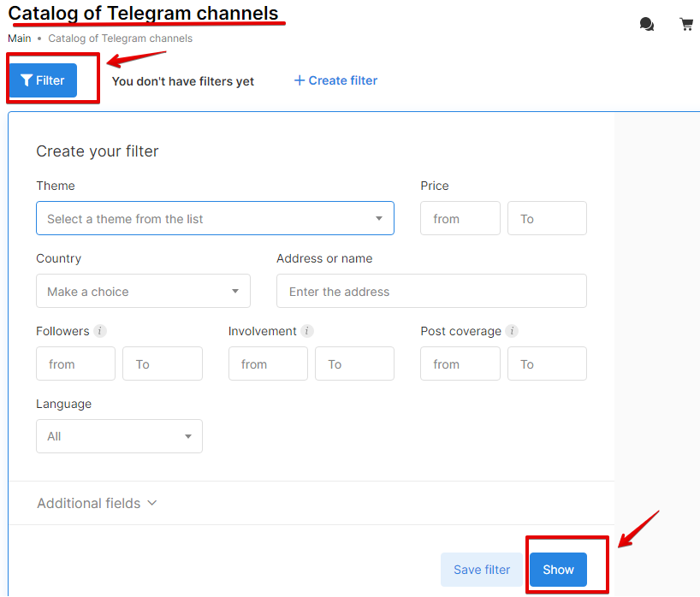Click the Address or name input field
Image resolution: width=700 pixels, height=597 pixels.
(x=430, y=291)
